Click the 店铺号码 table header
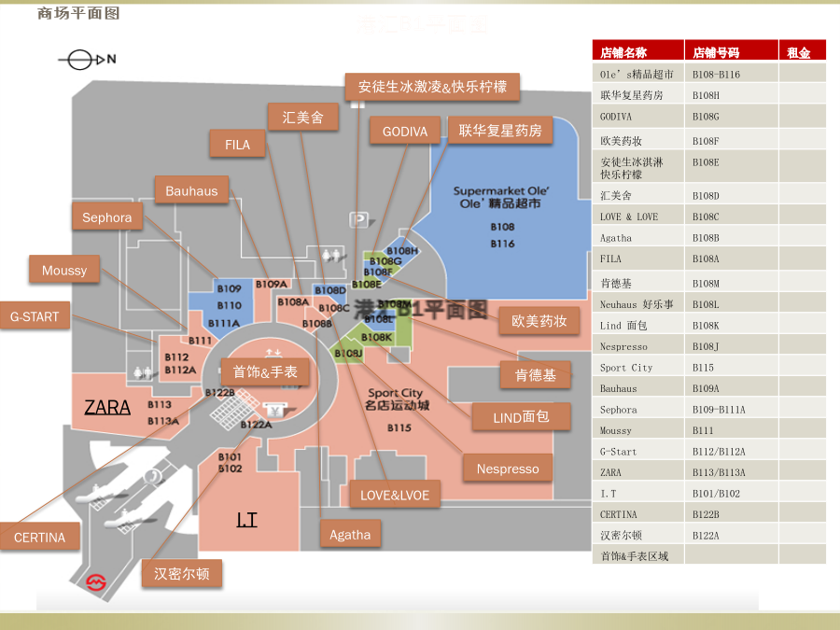The width and height of the screenshot is (840, 630). point(716,52)
